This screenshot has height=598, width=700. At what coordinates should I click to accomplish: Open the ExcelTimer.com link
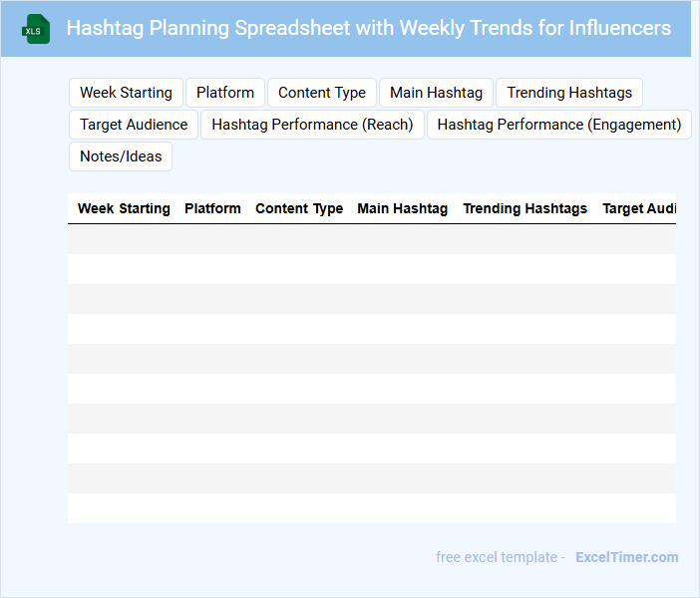(627, 557)
